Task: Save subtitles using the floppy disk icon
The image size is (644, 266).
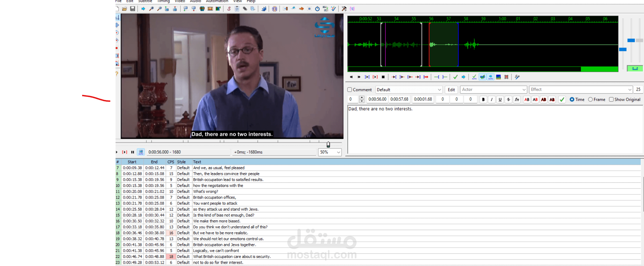Action: [x=133, y=9]
